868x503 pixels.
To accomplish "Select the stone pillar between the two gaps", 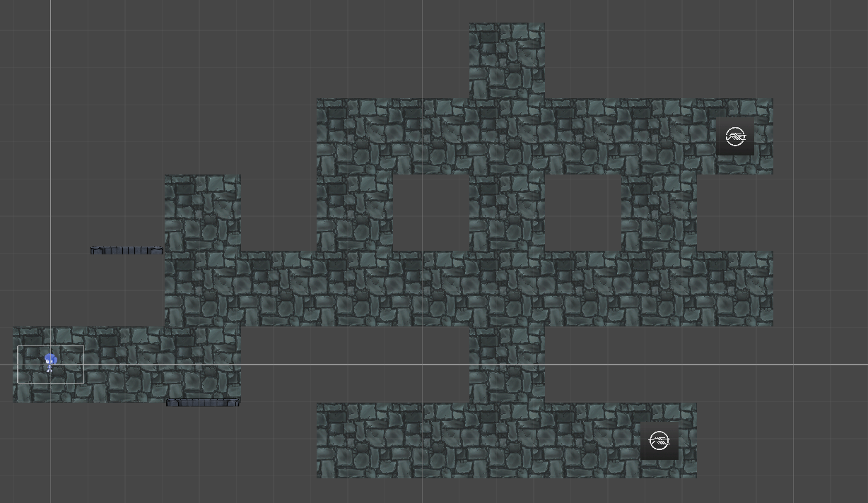I will point(507,213).
